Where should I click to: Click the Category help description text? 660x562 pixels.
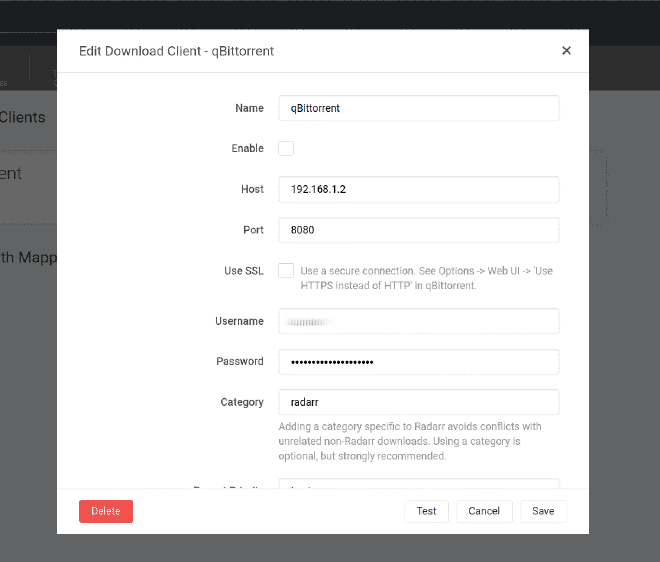[x=410, y=441]
